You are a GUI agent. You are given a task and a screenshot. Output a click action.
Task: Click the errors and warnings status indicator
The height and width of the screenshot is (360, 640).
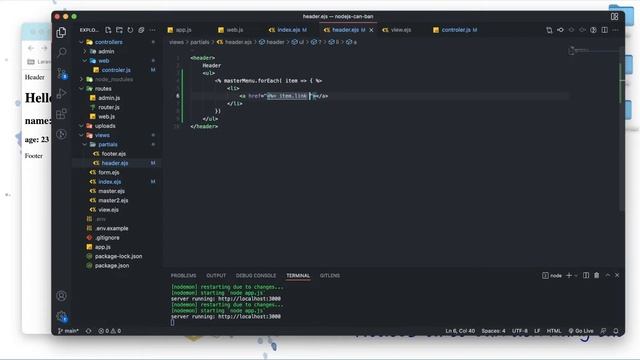[x=109, y=331]
